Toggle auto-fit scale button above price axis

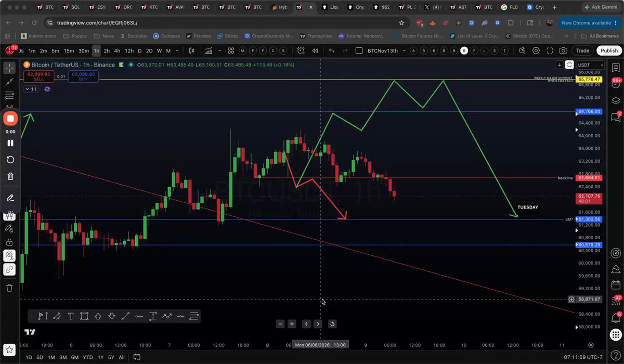click(x=569, y=64)
